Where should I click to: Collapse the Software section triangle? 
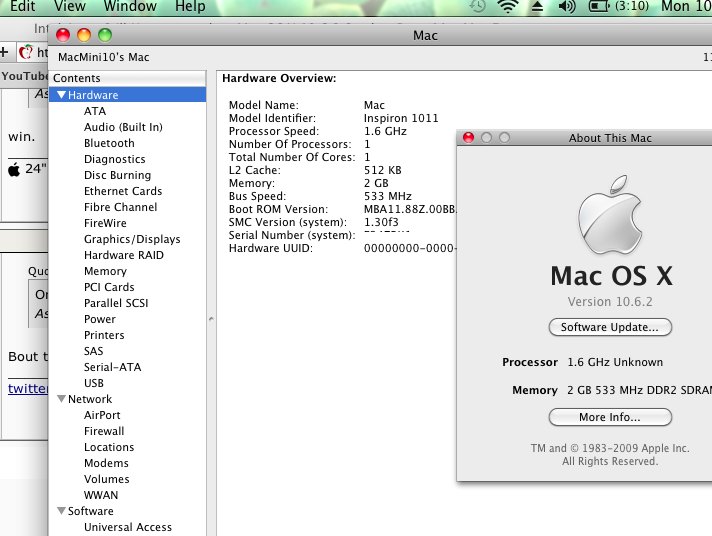coord(61,511)
